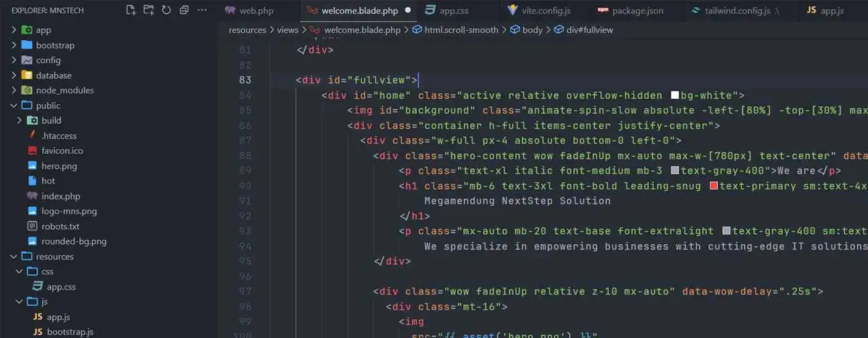Click the unsaved dot on welcome.blade.php tab
868x338 pixels.
point(407,11)
